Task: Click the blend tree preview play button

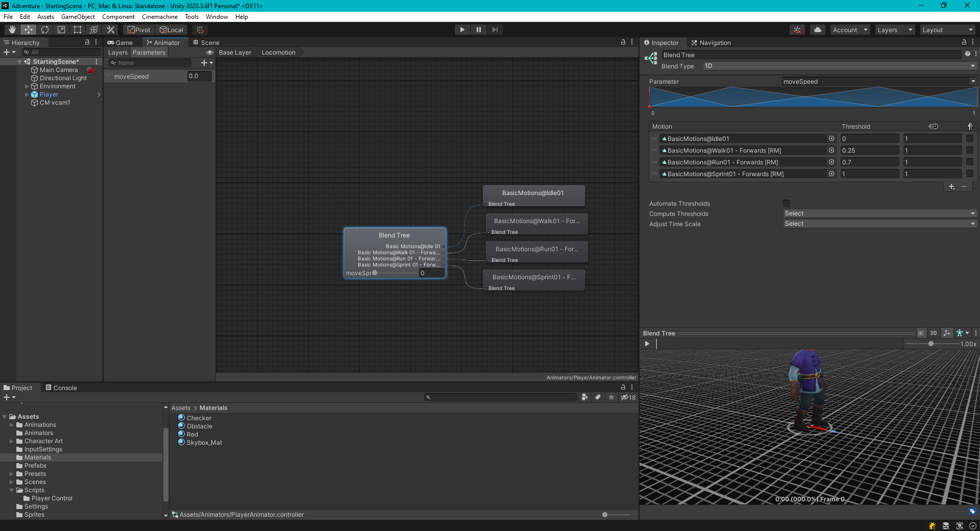Action: [x=647, y=344]
